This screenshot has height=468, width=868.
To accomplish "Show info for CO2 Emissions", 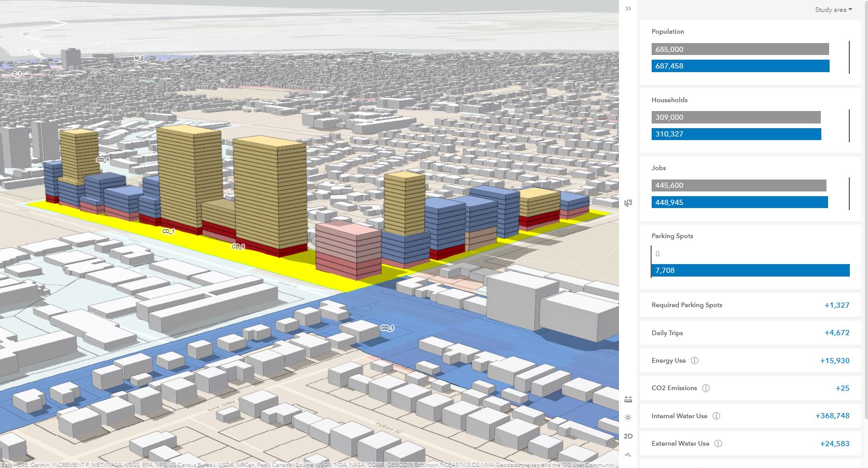I will click(706, 388).
